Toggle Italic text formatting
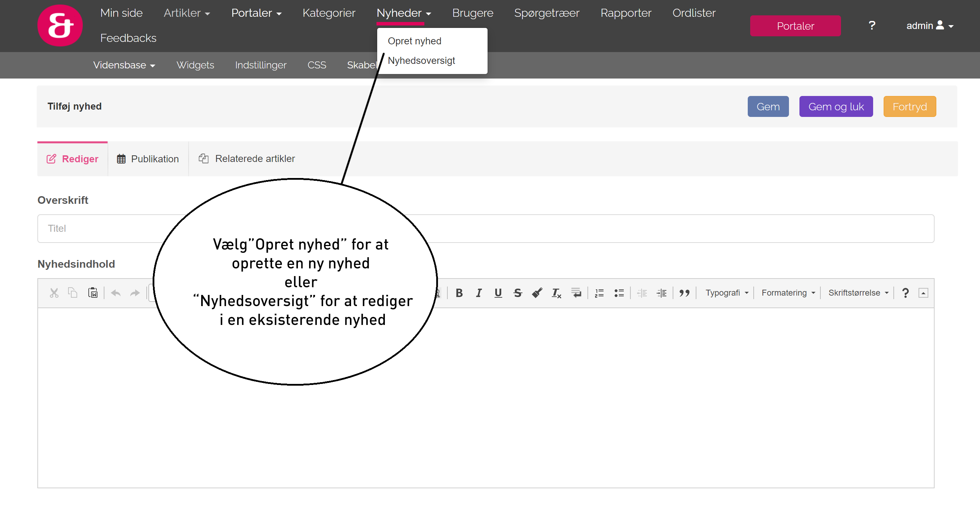The image size is (980, 512). 478,293
